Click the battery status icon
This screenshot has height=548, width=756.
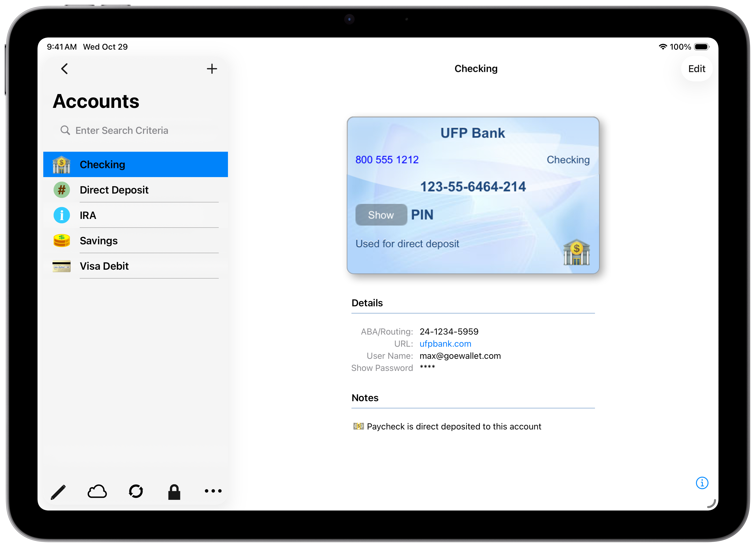click(x=702, y=47)
